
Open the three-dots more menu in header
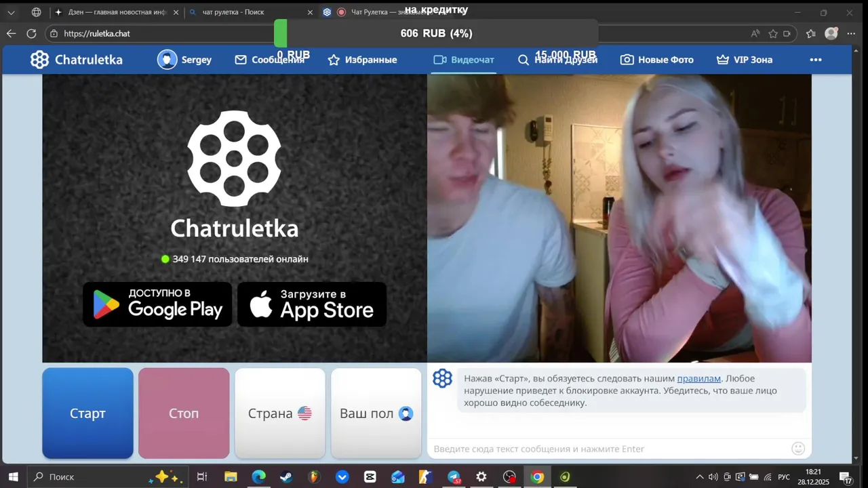(x=816, y=60)
